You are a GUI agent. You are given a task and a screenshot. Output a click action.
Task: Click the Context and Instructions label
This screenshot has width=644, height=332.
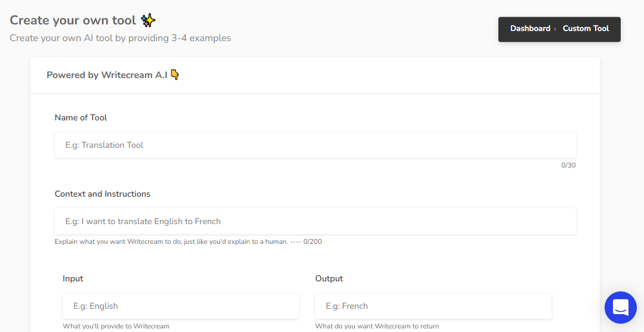(102, 194)
